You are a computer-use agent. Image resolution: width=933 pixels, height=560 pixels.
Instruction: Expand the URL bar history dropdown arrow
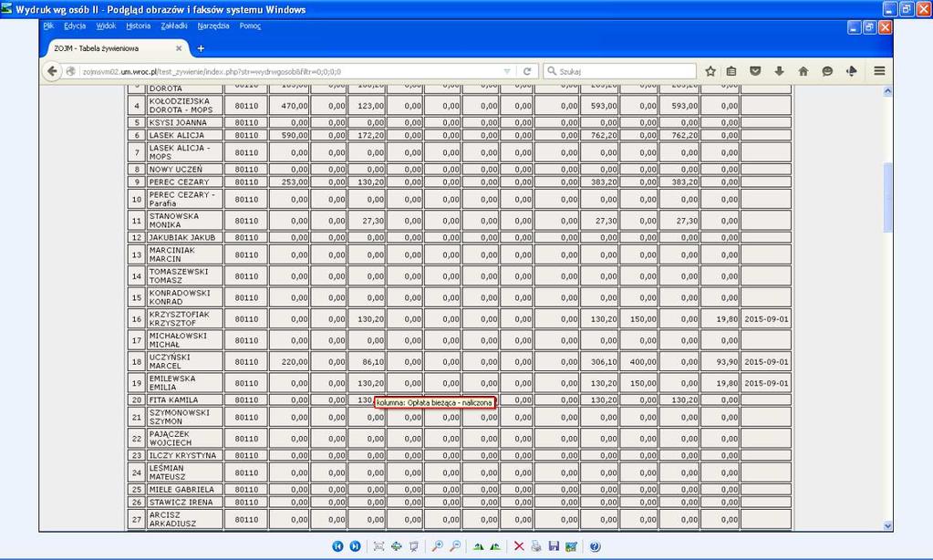click(x=507, y=71)
